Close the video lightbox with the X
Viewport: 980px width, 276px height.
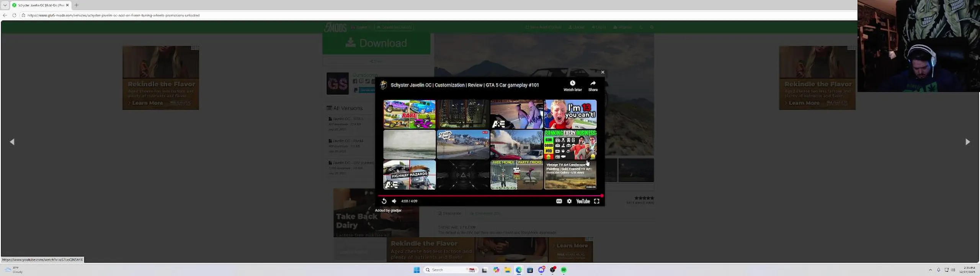603,72
